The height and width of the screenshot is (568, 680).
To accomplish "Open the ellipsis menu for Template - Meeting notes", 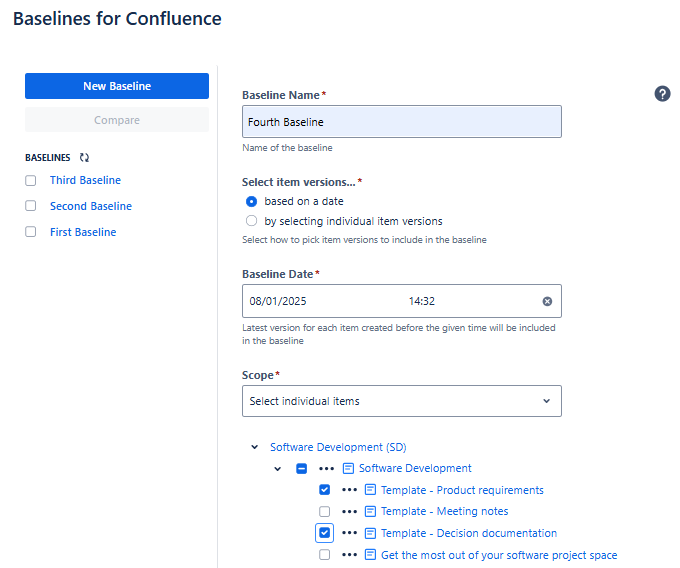I will 349,512.
